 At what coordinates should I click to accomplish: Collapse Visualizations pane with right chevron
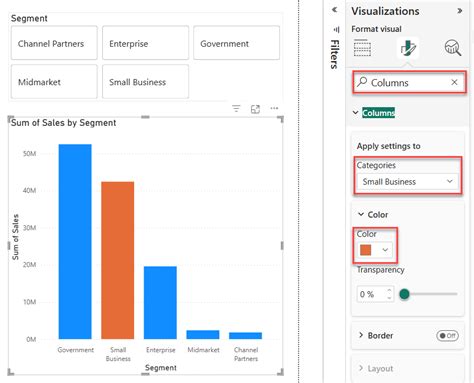click(460, 11)
